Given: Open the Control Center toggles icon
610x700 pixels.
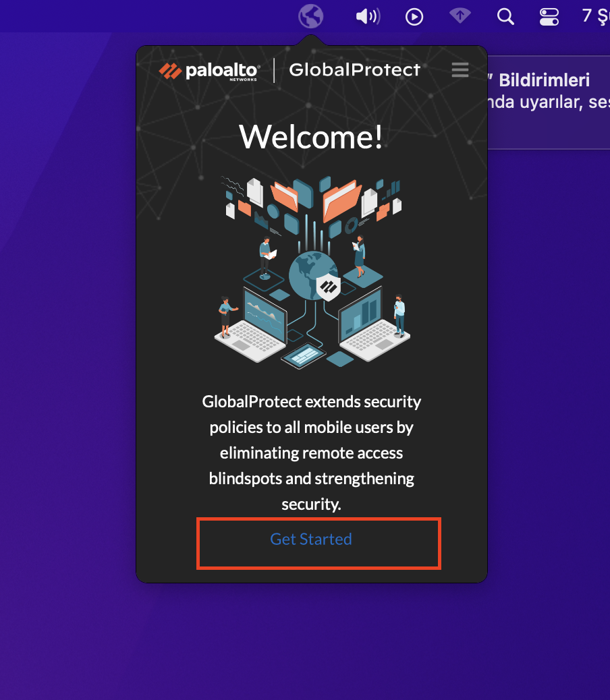Looking at the screenshot, I should [x=549, y=16].
